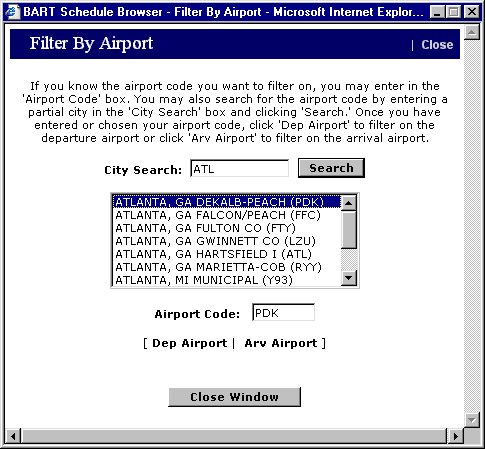
Task: Close the browser window with the X button
Action: pos(472,12)
